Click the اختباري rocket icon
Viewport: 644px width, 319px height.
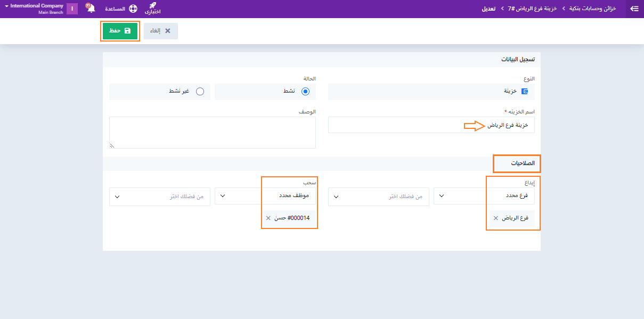click(153, 6)
